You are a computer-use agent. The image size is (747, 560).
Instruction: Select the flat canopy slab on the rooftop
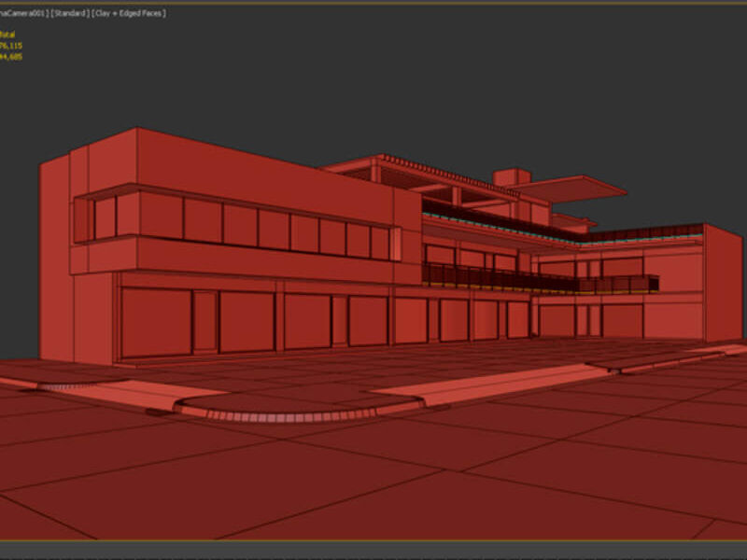point(571,189)
